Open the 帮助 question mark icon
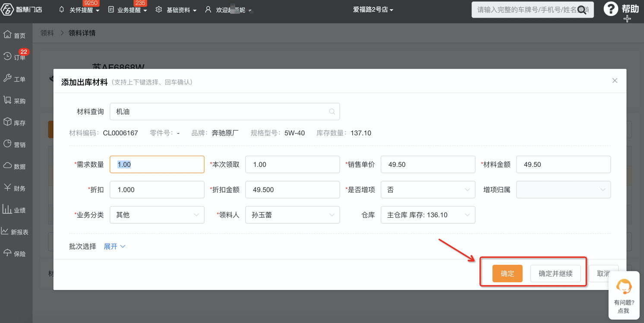 (610, 9)
